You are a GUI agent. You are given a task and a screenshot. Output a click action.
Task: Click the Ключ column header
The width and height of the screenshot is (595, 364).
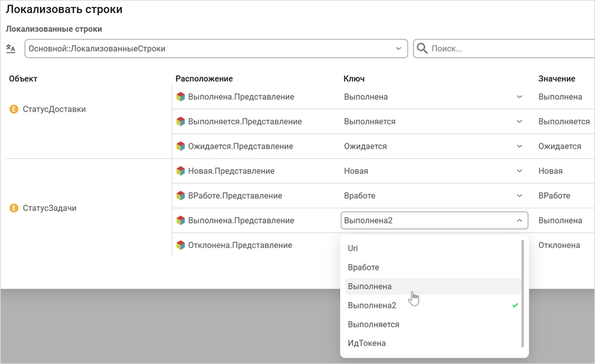[354, 78]
